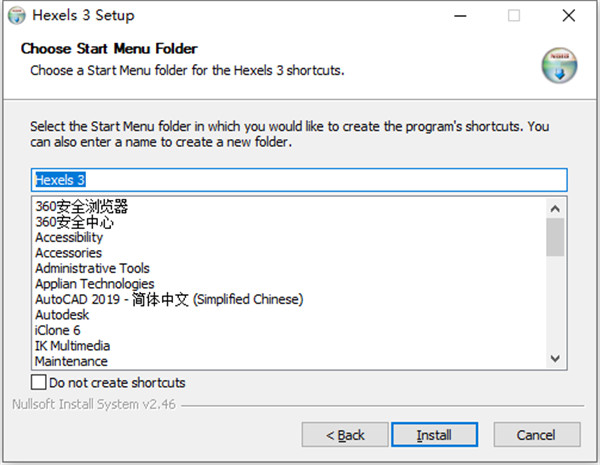Select Applian Technologies in folder list
The width and height of the screenshot is (600, 465).
click(95, 284)
